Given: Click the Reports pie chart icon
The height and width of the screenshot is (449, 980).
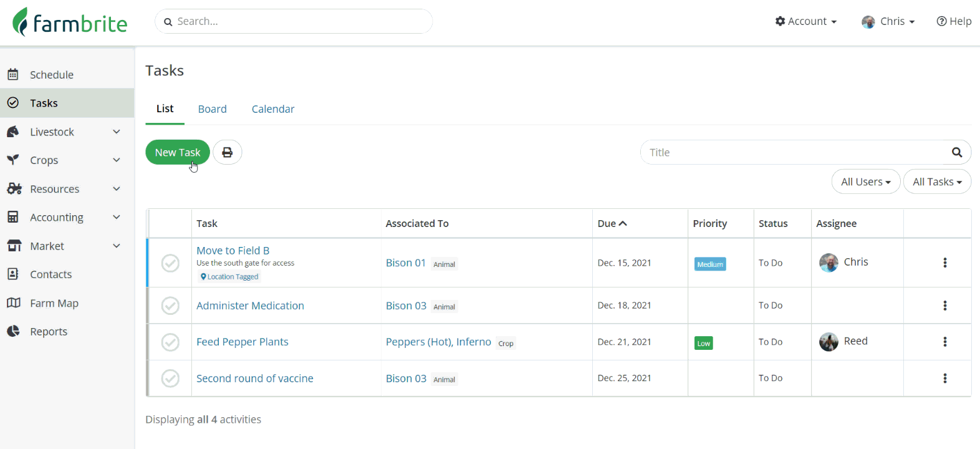Looking at the screenshot, I should 13,331.
